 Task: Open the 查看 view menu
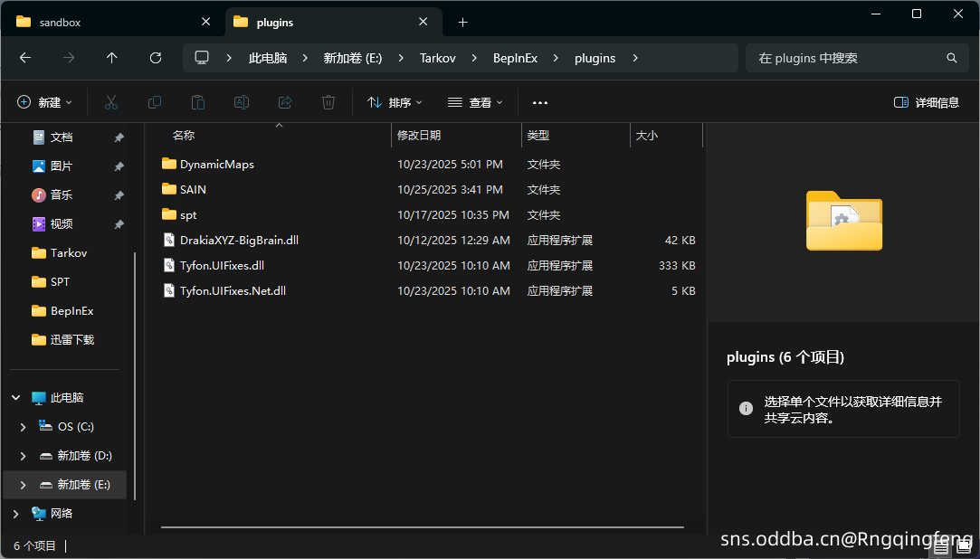(475, 102)
